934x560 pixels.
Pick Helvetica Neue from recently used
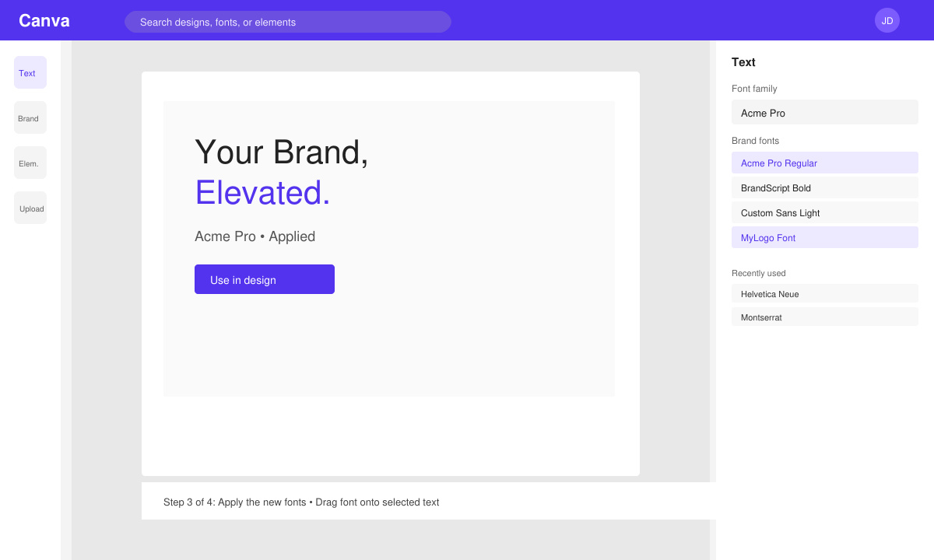tap(825, 293)
